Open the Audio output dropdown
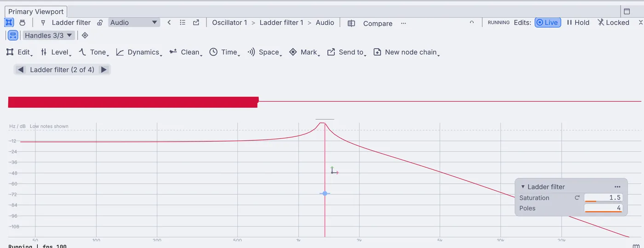The image size is (644, 248). [x=134, y=23]
